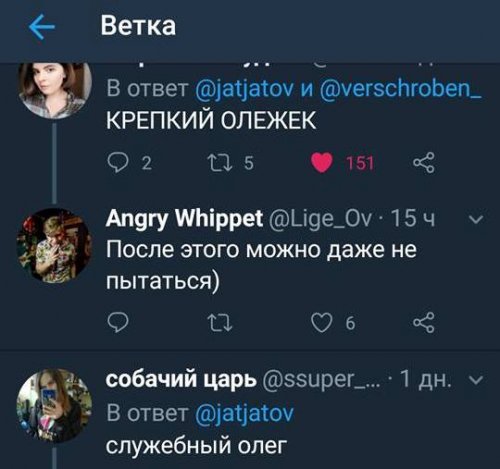Open @jatjatov mention in the top tweet
500x469 pixels.
244,89
